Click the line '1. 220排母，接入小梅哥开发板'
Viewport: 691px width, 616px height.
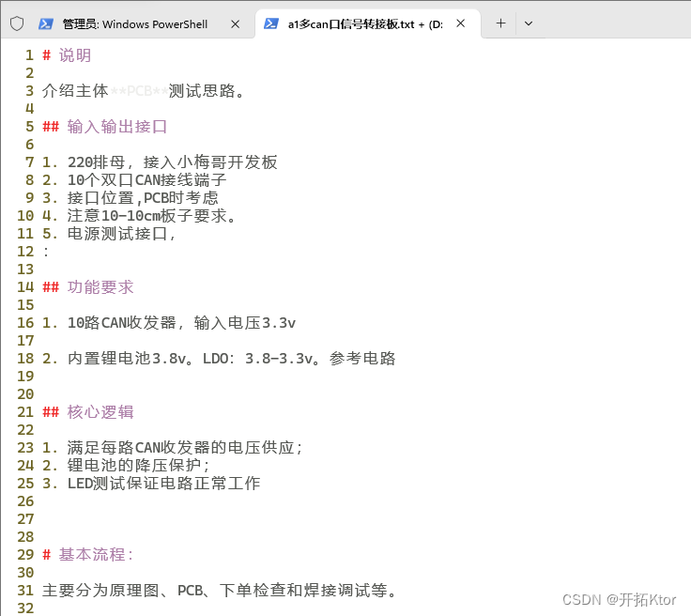[160, 162]
